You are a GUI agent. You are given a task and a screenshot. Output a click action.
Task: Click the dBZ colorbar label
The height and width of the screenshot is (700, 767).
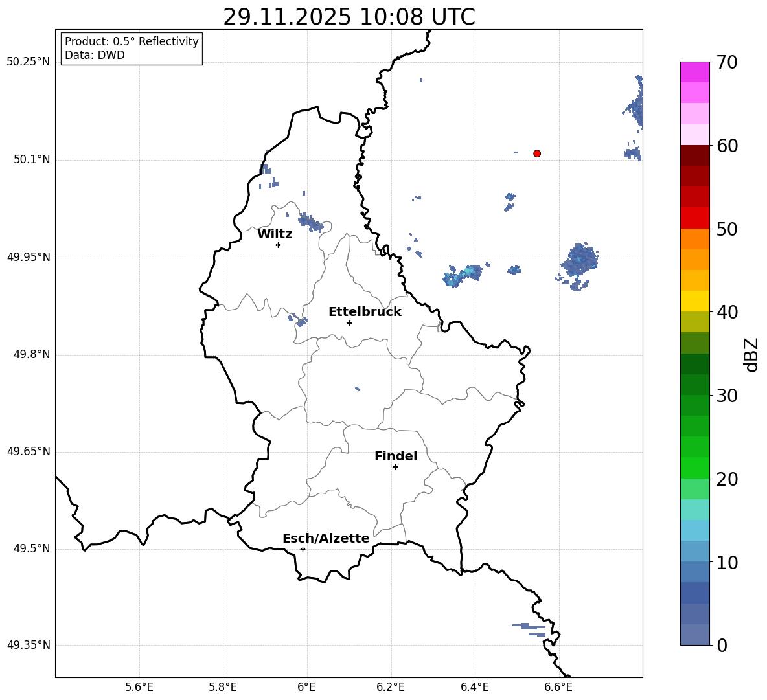[752, 355]
